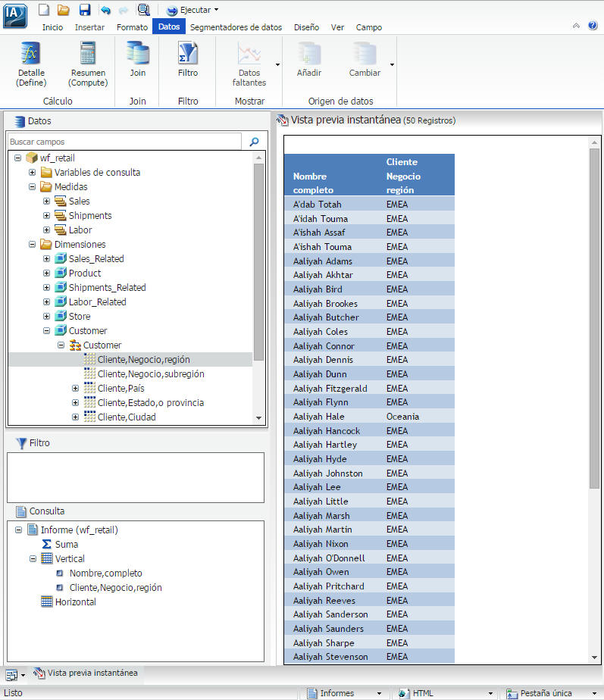
Task: Select the Shipments_Related dimension
Action: click(107, 288)
